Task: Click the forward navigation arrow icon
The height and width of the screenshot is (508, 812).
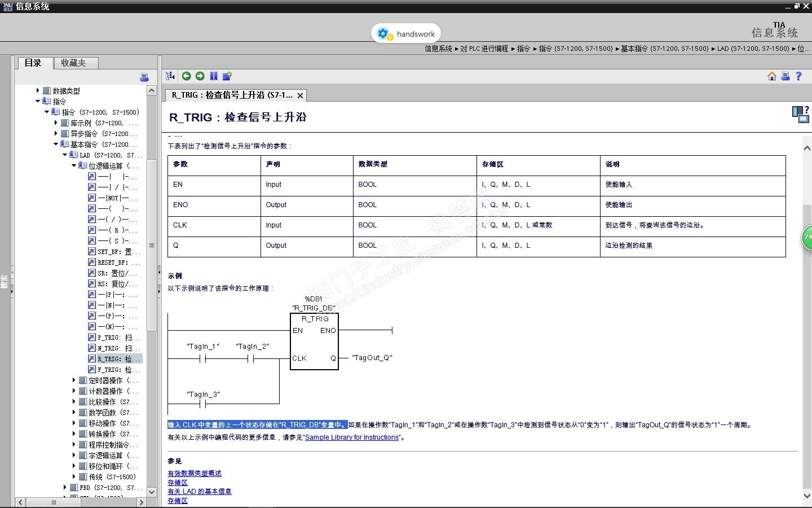Action: [200, 76]
